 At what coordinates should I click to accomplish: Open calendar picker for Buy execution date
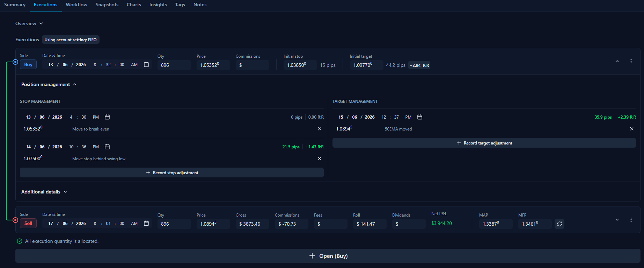146,65
